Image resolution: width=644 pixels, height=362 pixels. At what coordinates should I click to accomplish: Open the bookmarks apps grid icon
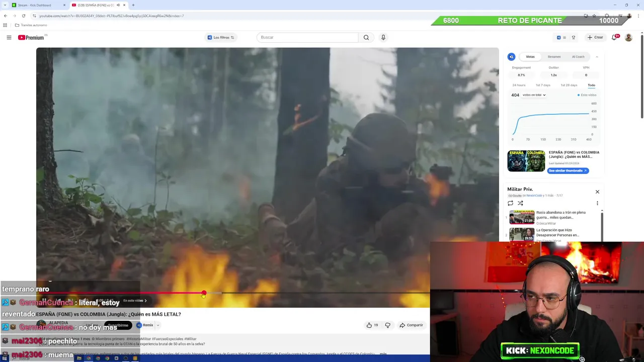click(5, 25)
